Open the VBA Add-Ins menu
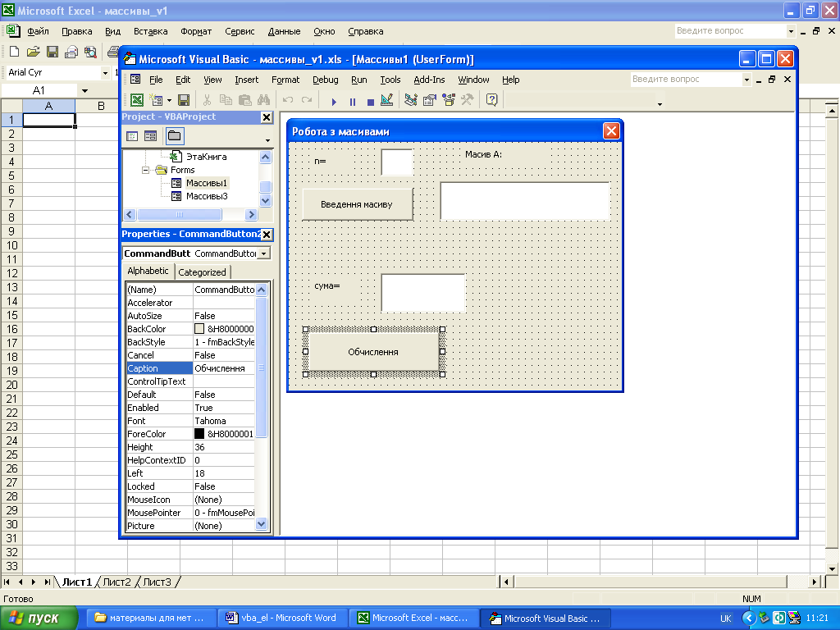The width and height of the screenshot is (840, 630). click(x=429, y=80)
